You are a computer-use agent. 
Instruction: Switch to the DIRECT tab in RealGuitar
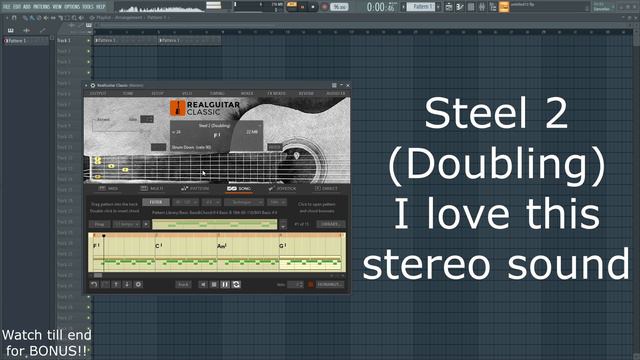click(326, 189)
